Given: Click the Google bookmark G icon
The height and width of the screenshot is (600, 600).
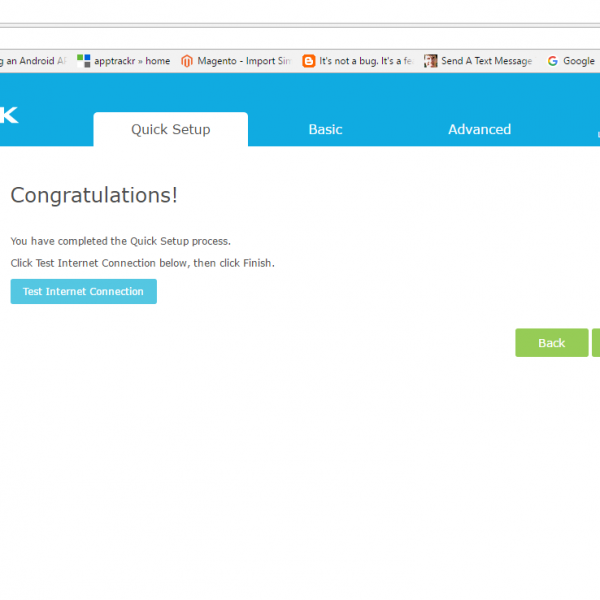Looking at the screenshot, I should point(552,61).
